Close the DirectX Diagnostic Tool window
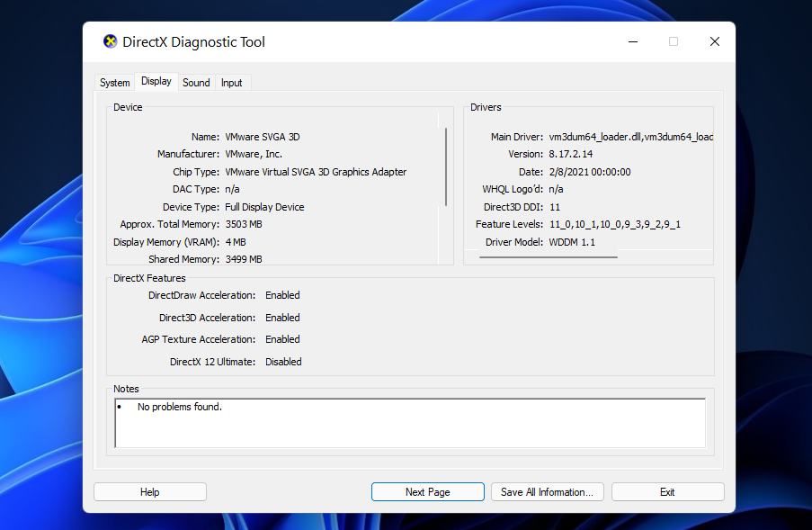Image resolution: width=812 pixels, height=530 pixels. (715, 41)
